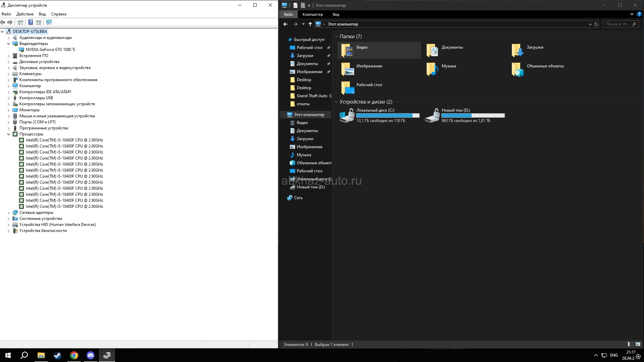The image size is (644, 362).
Task: Switch to large icons view in status bar
Action: [638, 344]
